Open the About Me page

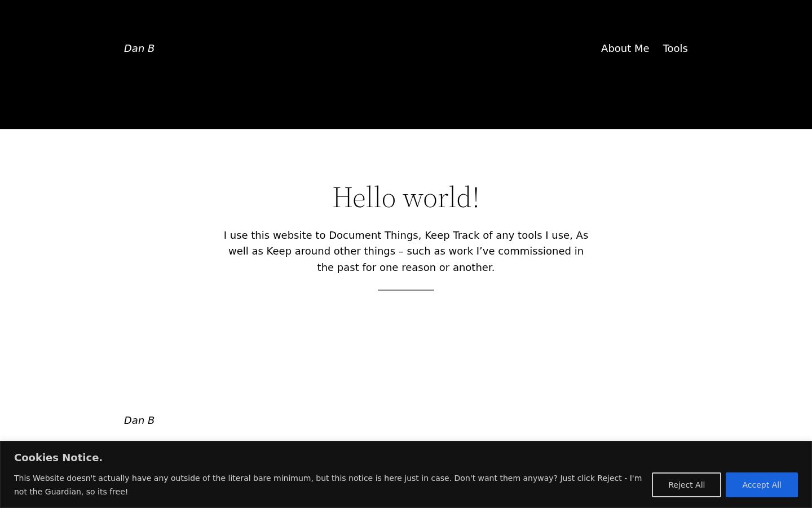(x=625, y=49)
